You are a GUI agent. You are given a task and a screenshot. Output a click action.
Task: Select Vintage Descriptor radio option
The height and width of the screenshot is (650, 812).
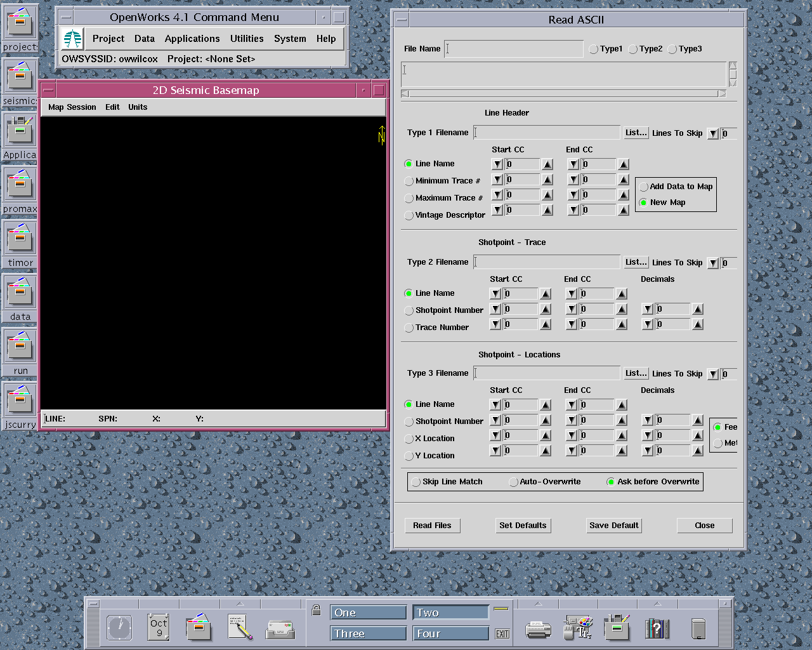[409, 216]
